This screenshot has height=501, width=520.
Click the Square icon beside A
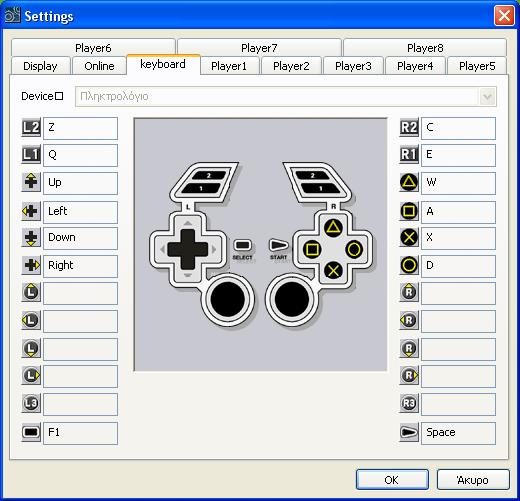[409, 211]
